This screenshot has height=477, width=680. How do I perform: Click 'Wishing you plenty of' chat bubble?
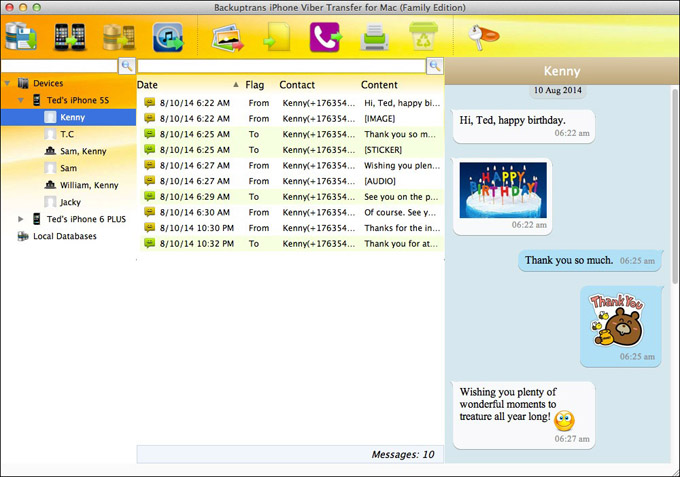523,415
